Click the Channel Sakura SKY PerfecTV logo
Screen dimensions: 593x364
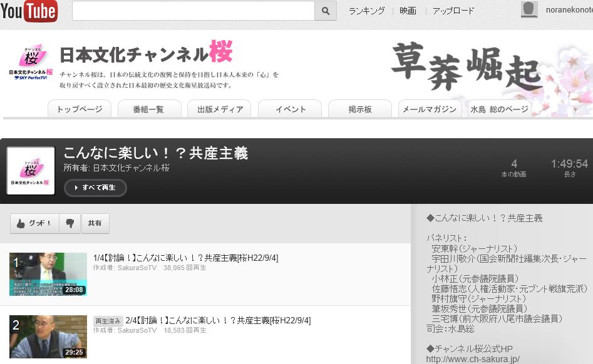click(31, 61)
